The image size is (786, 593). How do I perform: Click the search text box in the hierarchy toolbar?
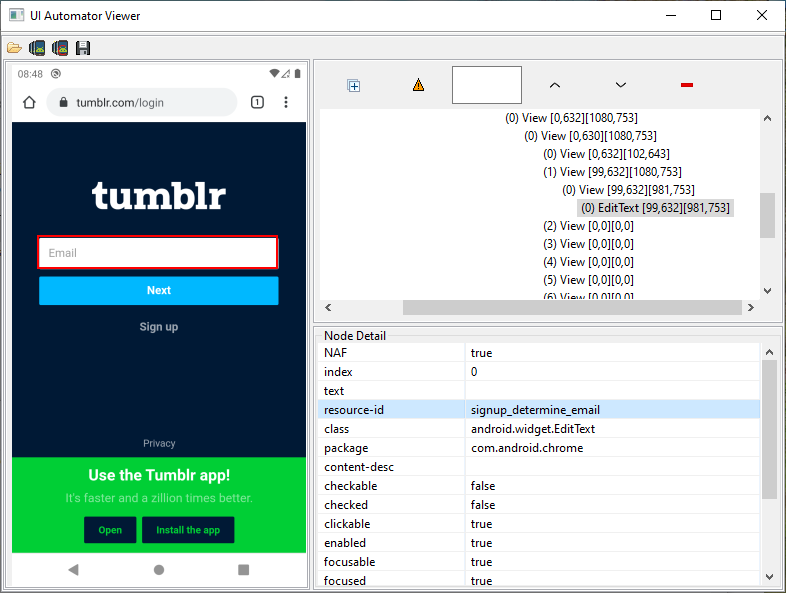click(x=487, y=85)
